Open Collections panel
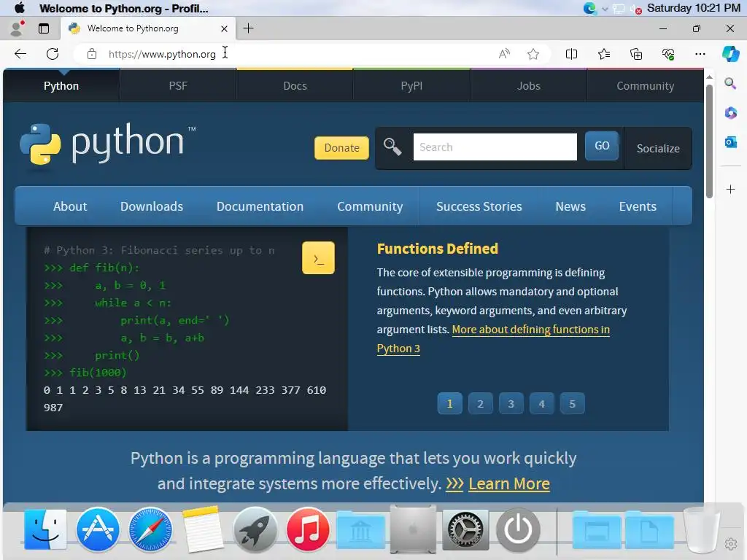This screenshot has height=560, width=747. click(636, 54)
